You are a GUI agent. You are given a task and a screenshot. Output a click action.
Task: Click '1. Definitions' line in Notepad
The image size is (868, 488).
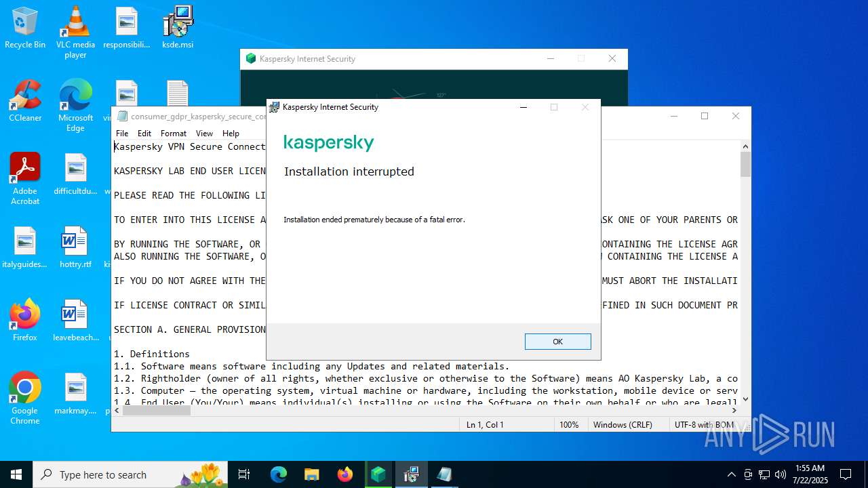point(152,354)
